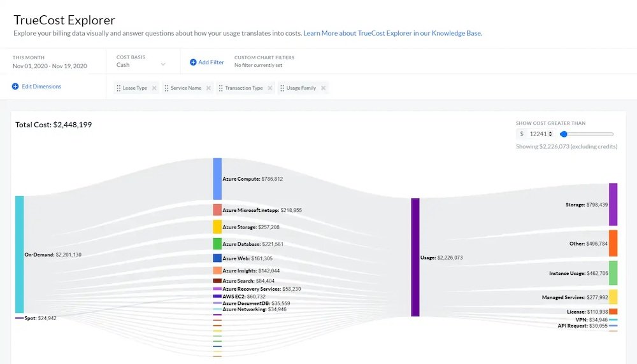The height and width of the screenshot is (364, 637).
Task: Click the Azure Storage: $257,208 label
Action: click(251, 227)
